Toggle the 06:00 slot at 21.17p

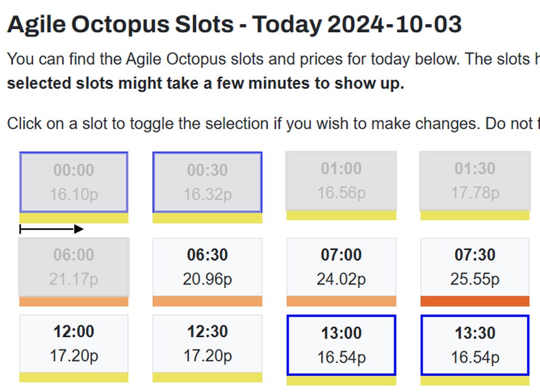74,267
